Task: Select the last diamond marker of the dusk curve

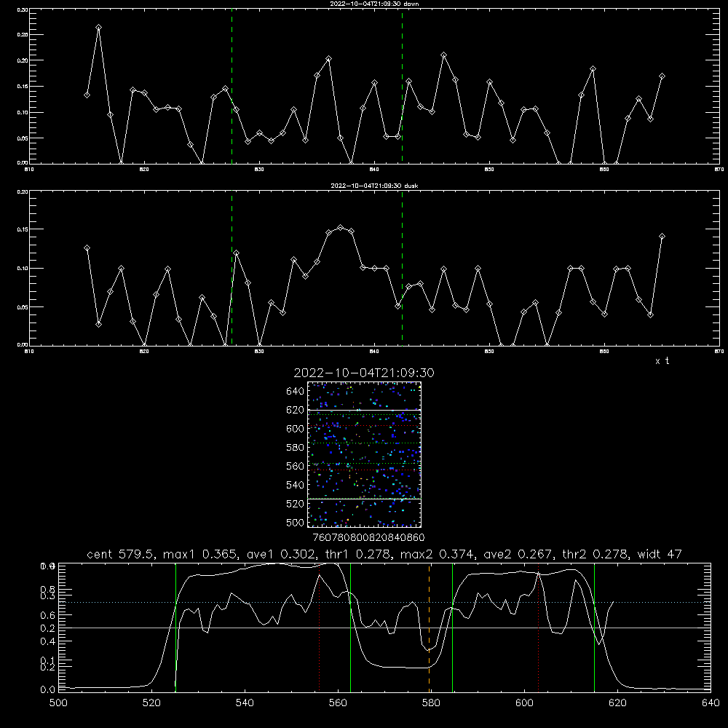Action: pyautogui.click(x=662, y=237)
